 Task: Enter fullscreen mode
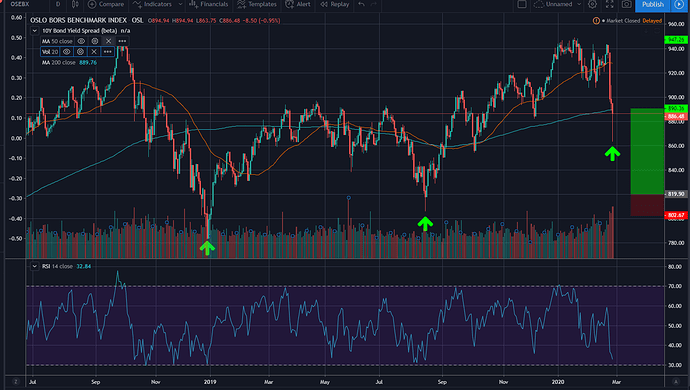609,4
